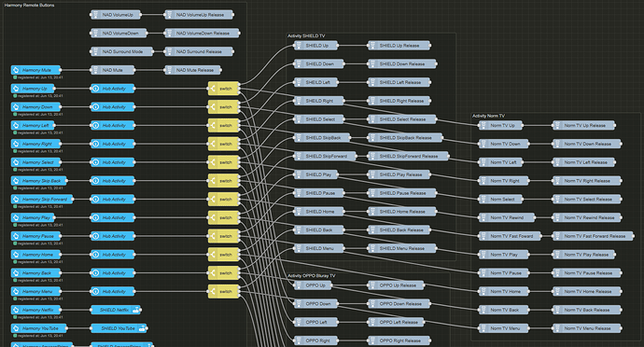Select the OPPO Down Release node

[399, 304]
